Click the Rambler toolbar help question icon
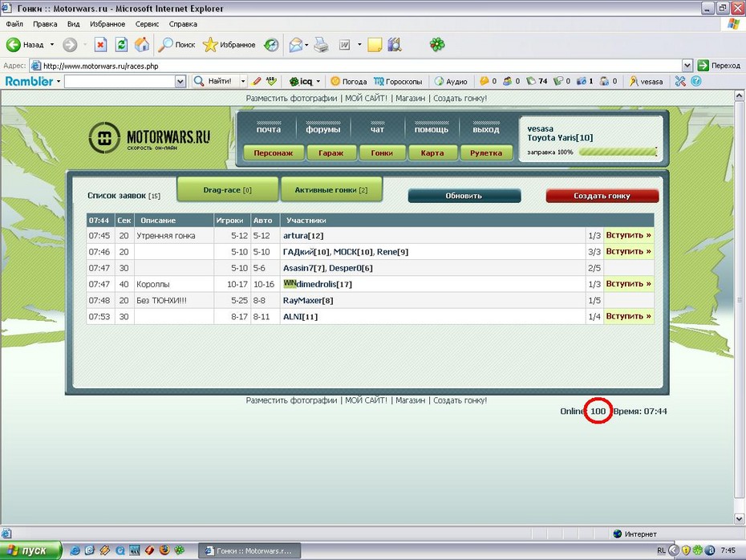This screenshot has height=560, width=746. coord(696,81)
